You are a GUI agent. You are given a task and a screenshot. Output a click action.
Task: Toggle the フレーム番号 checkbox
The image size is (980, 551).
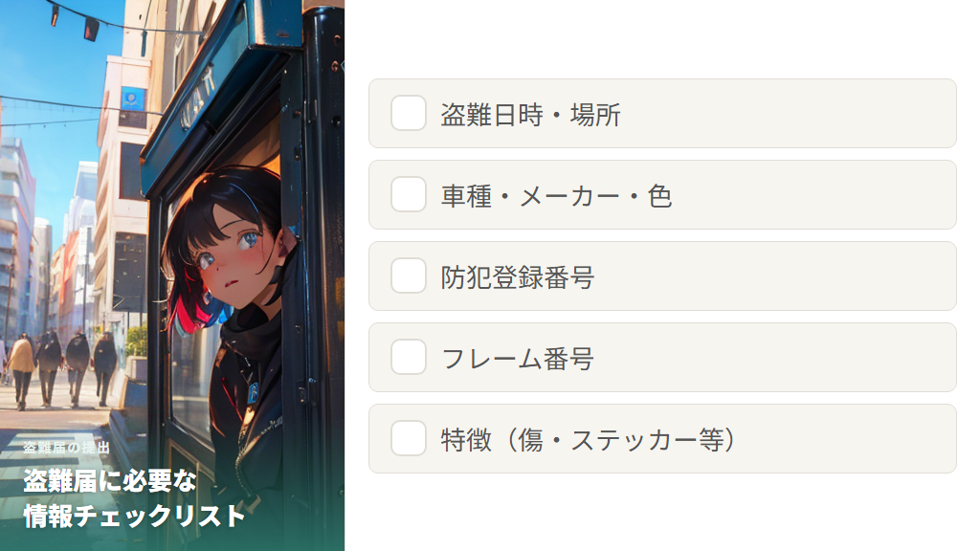[x=409, y=358]
